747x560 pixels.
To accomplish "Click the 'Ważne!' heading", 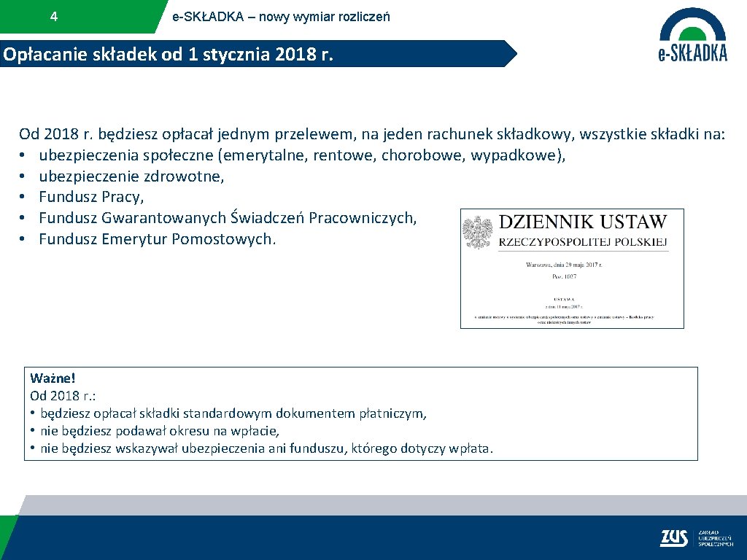I will [53, 378].
